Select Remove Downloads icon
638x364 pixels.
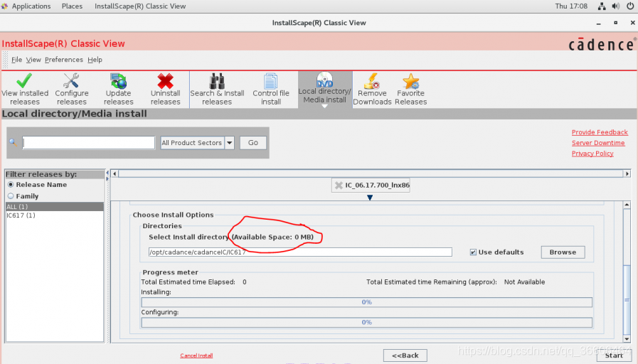[372, 81]
